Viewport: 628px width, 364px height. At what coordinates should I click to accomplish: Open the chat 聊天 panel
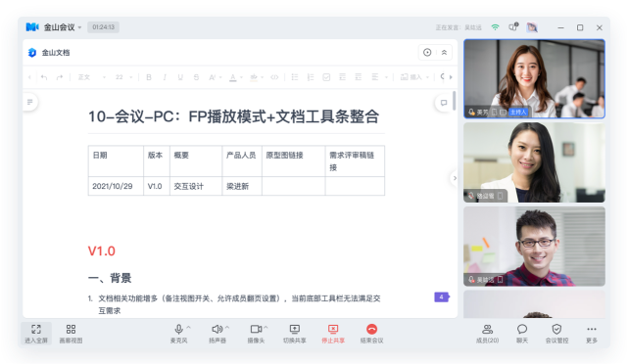click(x=522, y=334)
